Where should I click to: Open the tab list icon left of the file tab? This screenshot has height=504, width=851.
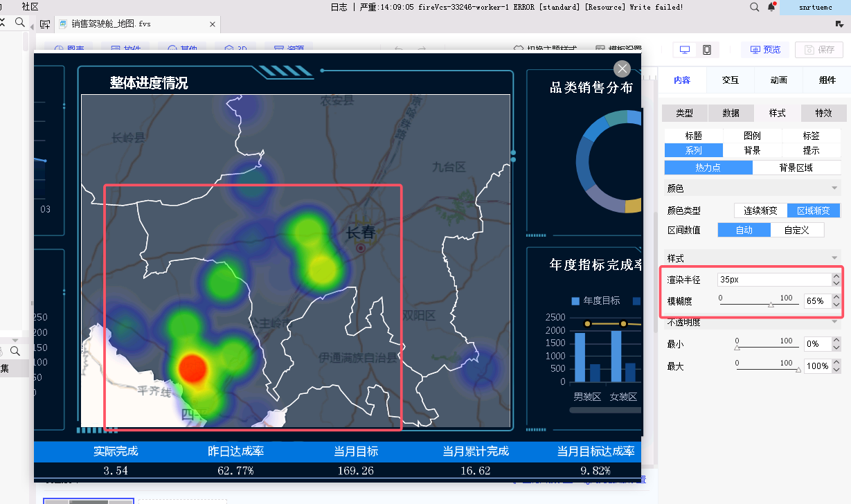(45, 24)
